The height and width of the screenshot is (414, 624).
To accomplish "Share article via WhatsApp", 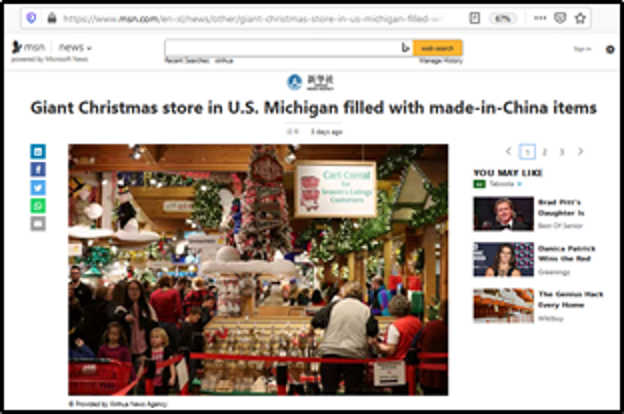I will (38, 206).
